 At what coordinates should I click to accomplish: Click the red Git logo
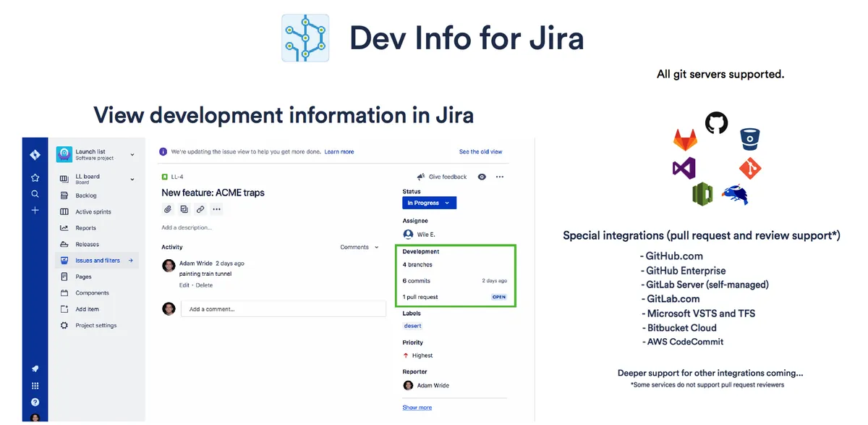751,169
